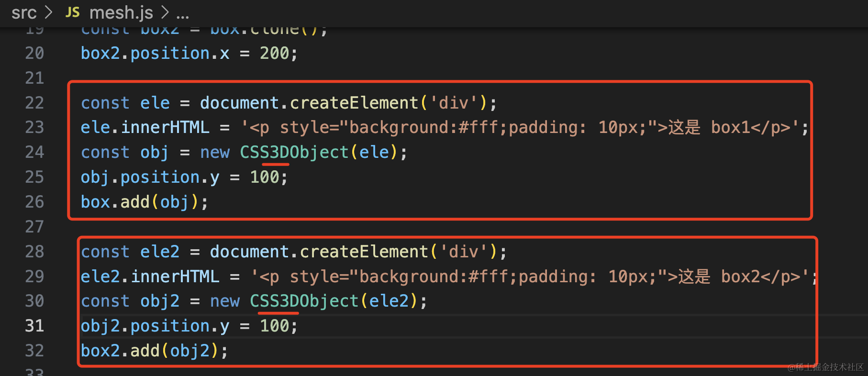This screenshot has width=868, height=376.
Task: Click line number 29 in gutter
Action: [34, 276]
